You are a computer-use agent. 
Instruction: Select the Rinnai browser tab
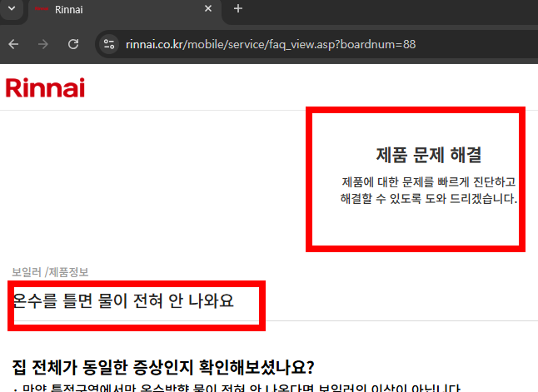pos(125,10)
